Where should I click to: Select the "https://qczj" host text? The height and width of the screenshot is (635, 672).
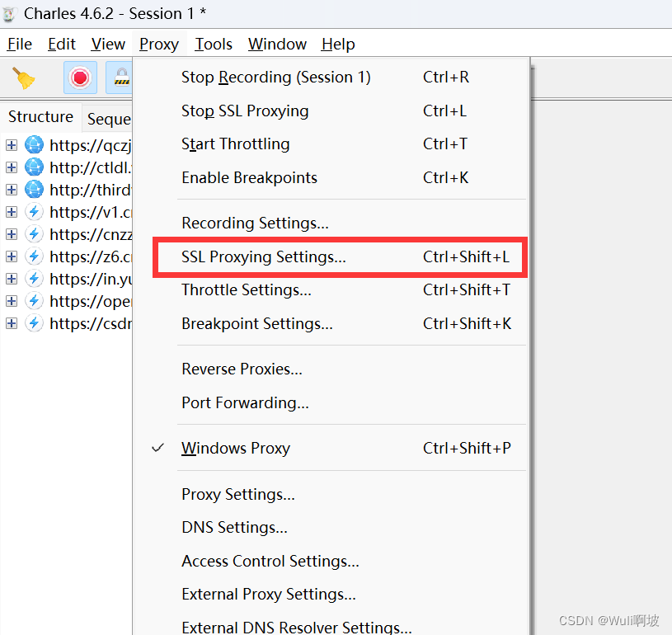[91, 146]
